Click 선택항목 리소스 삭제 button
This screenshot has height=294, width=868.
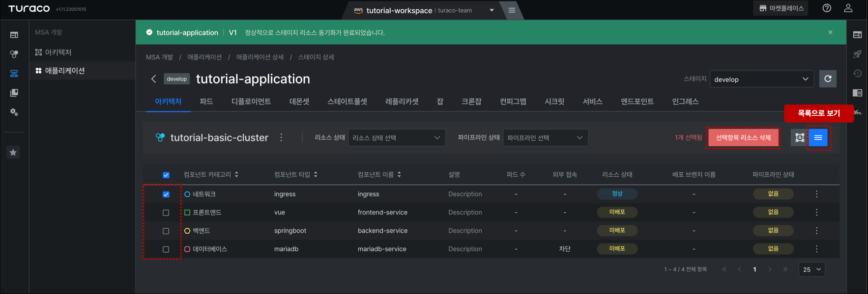tap(743, 138)
